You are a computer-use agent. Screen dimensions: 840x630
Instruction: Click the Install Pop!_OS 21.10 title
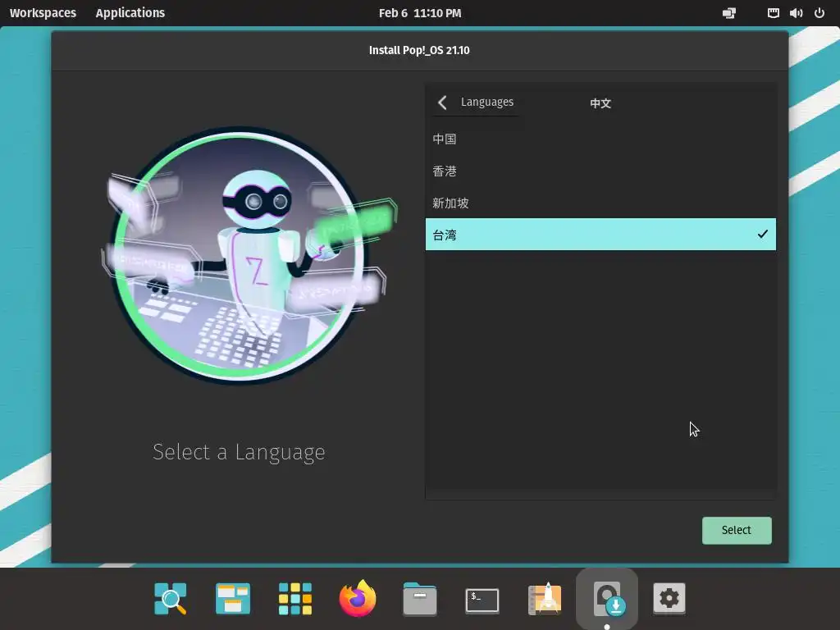[419, 50]
